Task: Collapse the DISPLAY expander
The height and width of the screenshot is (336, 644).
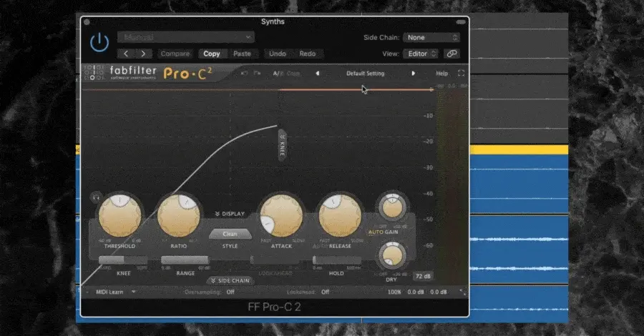Action: pos(230,214)
